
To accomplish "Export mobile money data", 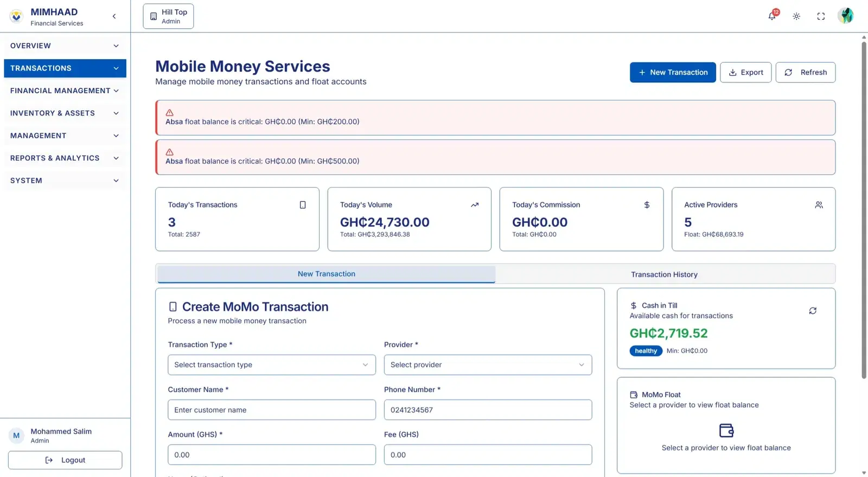I will click(746, 73).
